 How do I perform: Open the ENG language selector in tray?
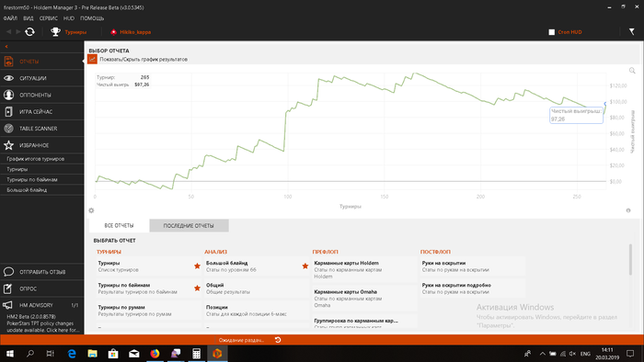[585, 354]
